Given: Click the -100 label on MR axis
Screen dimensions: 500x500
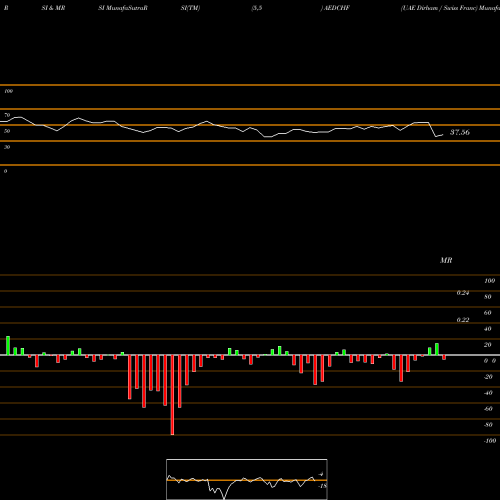Looking at the screenshot, I should tap(490, 441).
